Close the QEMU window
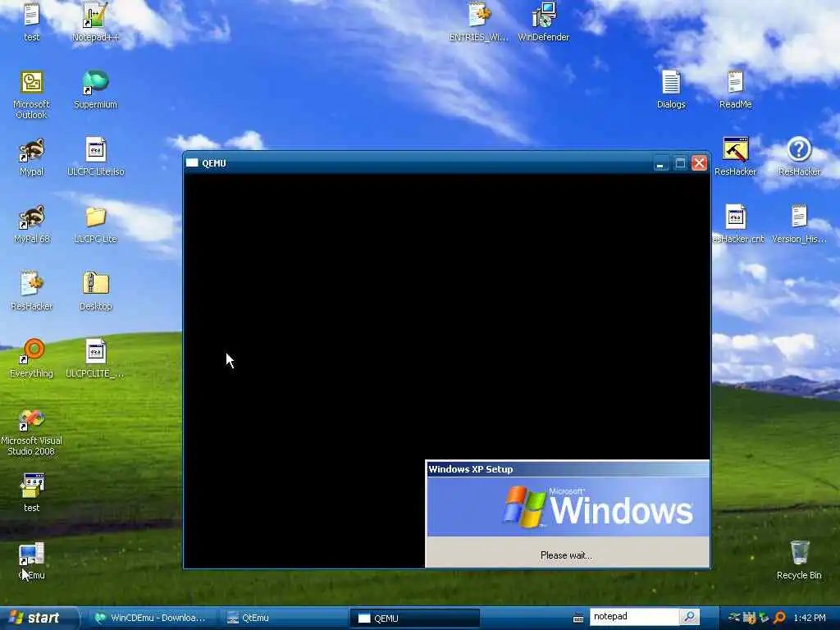The width and height of the screenshot is (840, 630). pos(699,163)
